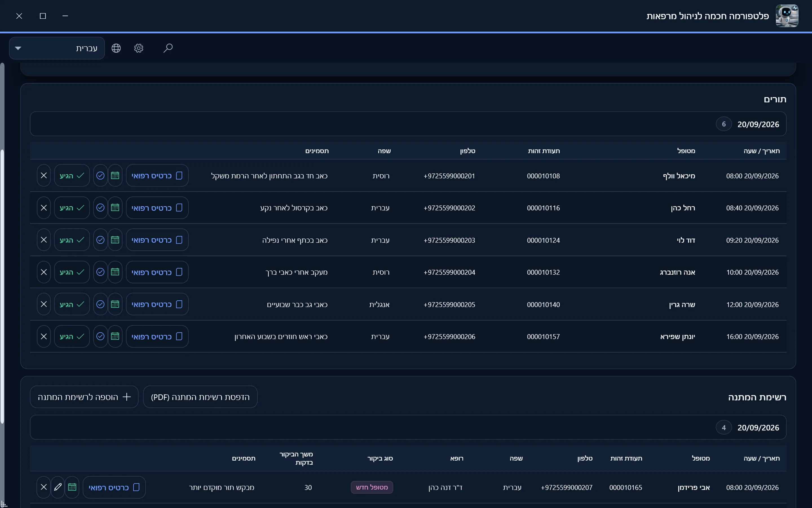Open כרטיס רפואי for יונתן שפירא
The width and height of the screenshot is (812, 508).
[157, 336]
